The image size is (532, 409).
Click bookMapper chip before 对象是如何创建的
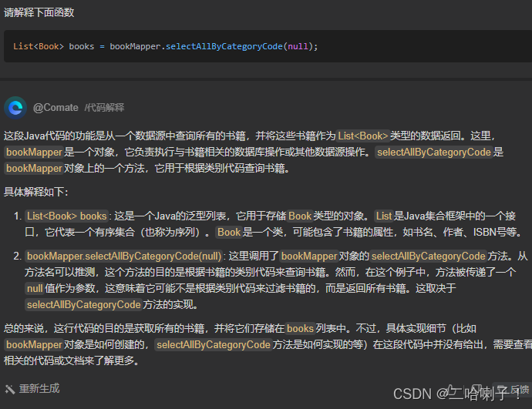click(34, 345)
